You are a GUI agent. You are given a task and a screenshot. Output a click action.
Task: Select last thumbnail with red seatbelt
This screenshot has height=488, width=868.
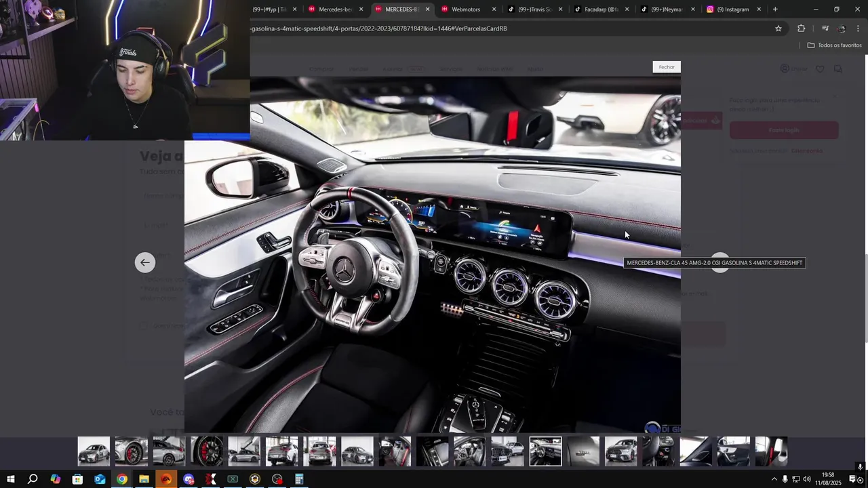[x=772, y=451]
